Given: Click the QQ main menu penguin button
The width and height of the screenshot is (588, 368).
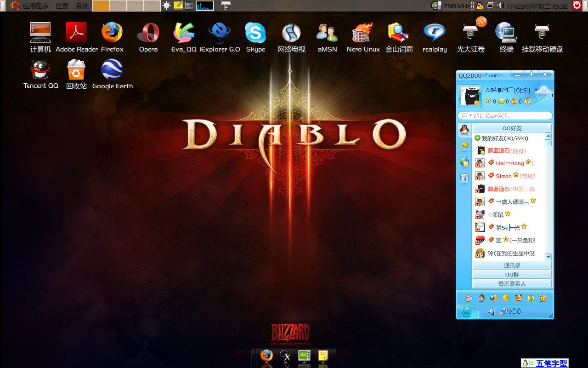Looking at the screenshot, I should [467, 311].
